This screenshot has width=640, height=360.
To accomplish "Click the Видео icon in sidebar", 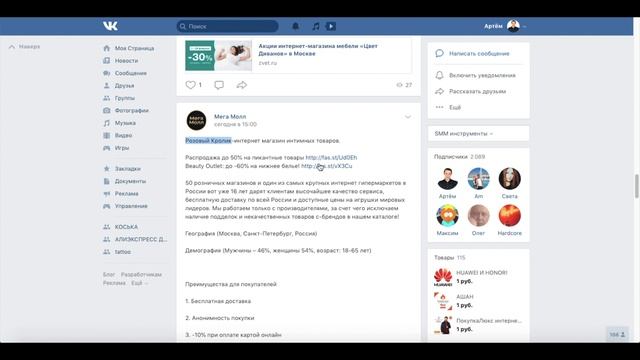I will (107, 135).
